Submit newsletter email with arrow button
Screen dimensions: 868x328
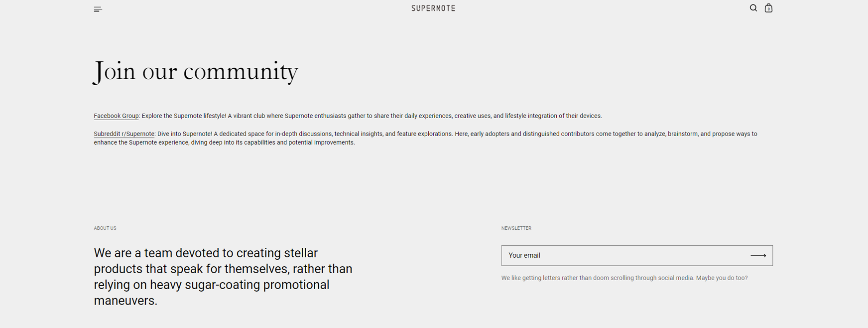coord(758,256)
